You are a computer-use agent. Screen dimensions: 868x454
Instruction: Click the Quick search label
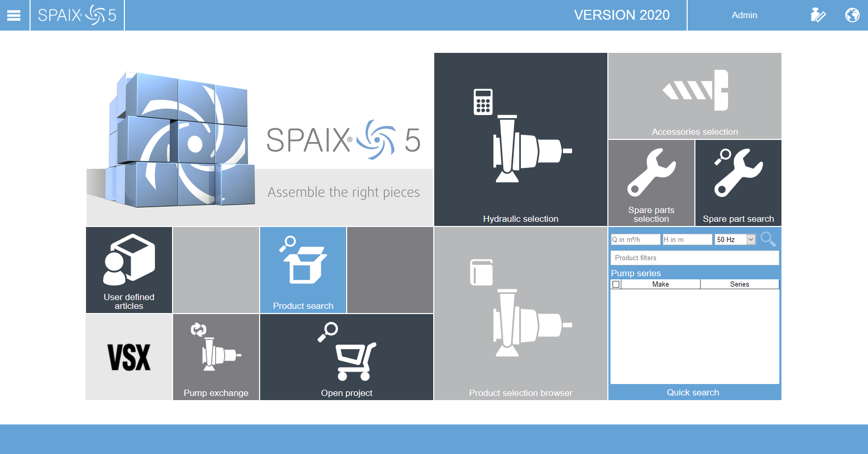[x=693, y=392]
